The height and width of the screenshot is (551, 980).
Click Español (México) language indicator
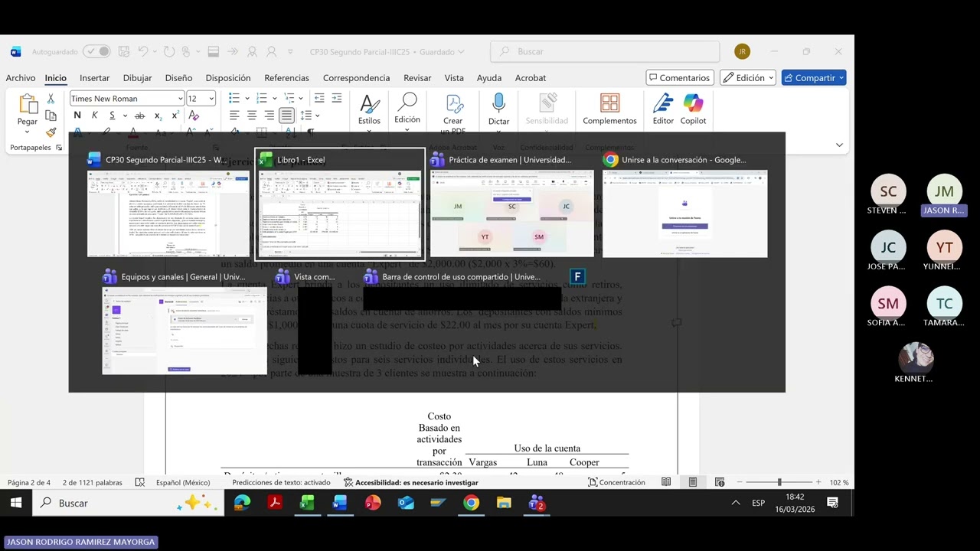(183, 482)
